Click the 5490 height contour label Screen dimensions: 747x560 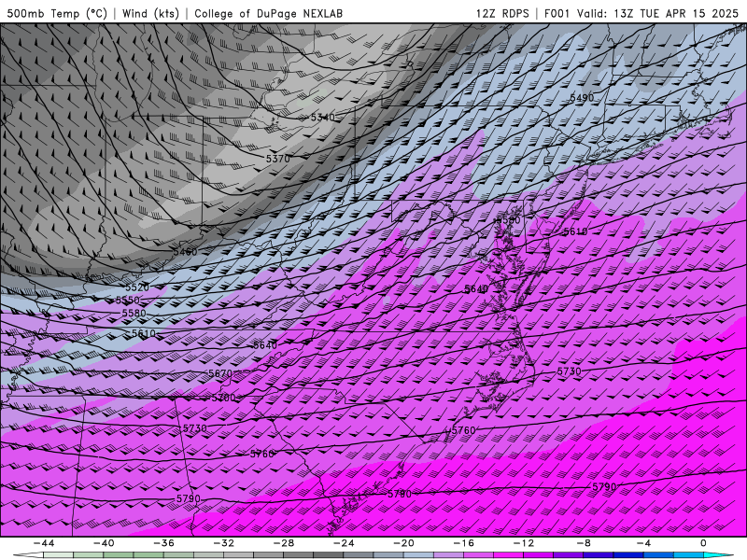coord(582,98)
